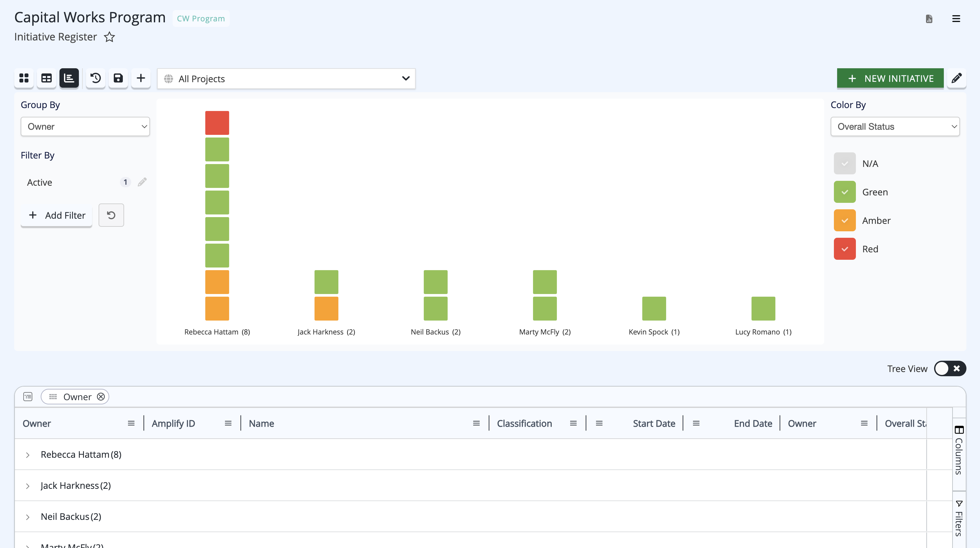The height and width of the screenshot is (548, 980).
Task: Toggle the Tree View switch
Action: click(950, 368)
